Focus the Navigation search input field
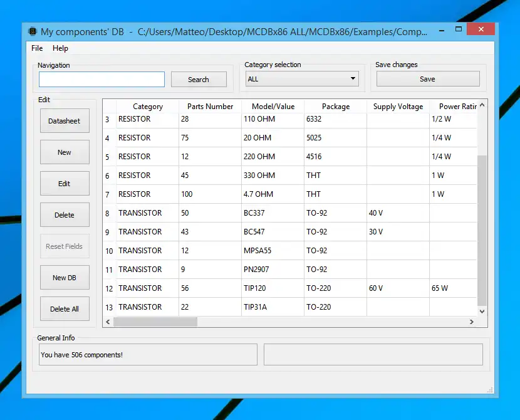 pos(101,79)
